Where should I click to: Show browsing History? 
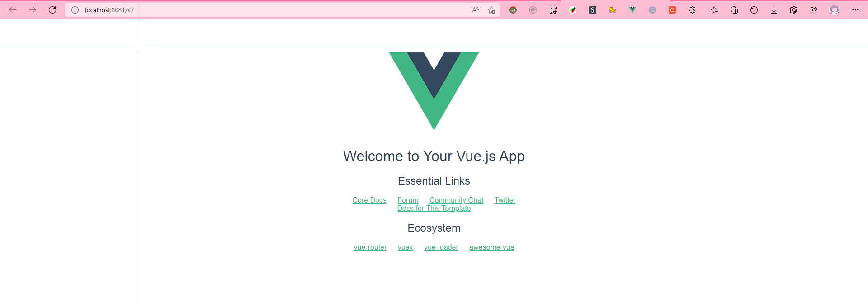754,10
